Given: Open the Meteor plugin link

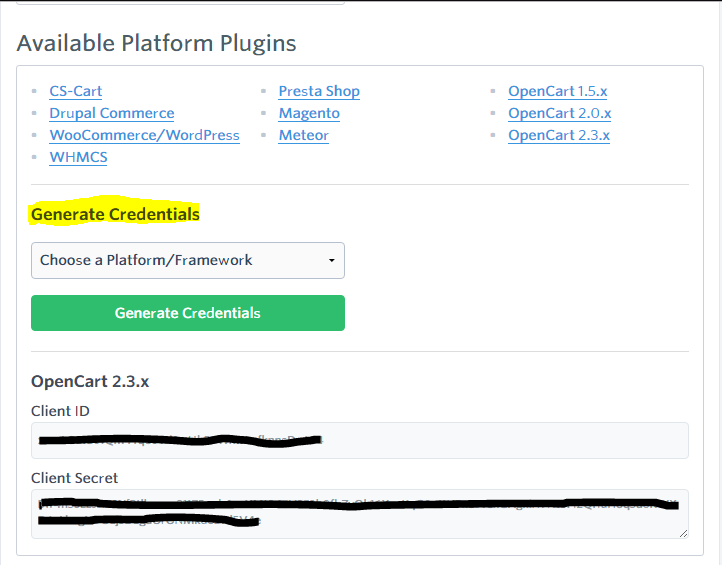Looking at the screenshot, I should click(x=303, y=135).
